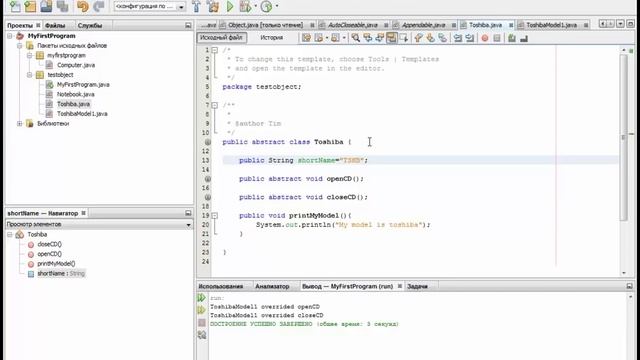Undo the last edit

coord(82,6)
